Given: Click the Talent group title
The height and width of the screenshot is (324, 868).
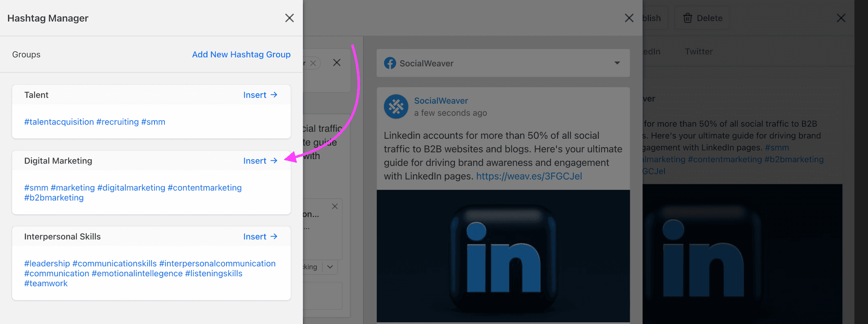Looking at the screenshot, I should [36, 95].
